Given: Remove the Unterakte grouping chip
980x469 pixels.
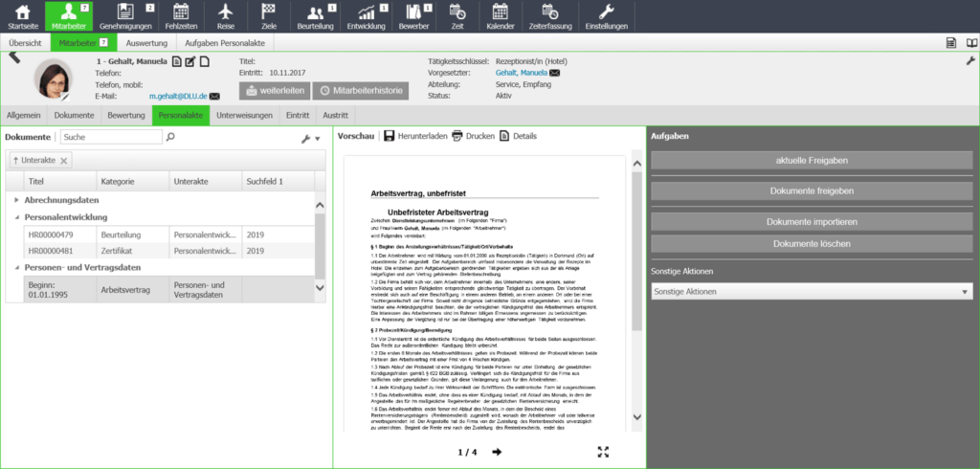Looking at the screenshot, I should point(63,161).
